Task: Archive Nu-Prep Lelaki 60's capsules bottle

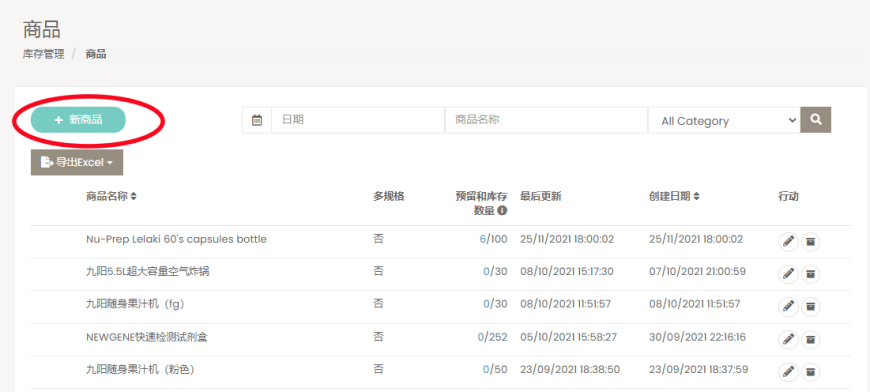Action: point(811,241)
